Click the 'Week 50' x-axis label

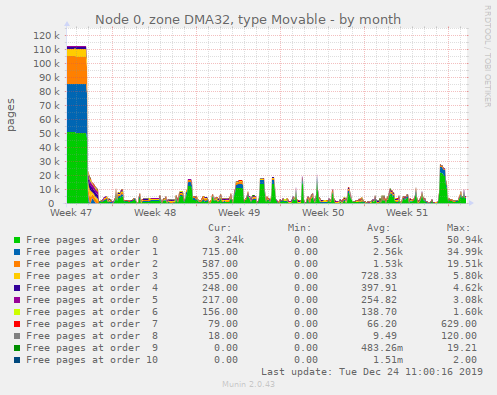click(x=323, y=213)
